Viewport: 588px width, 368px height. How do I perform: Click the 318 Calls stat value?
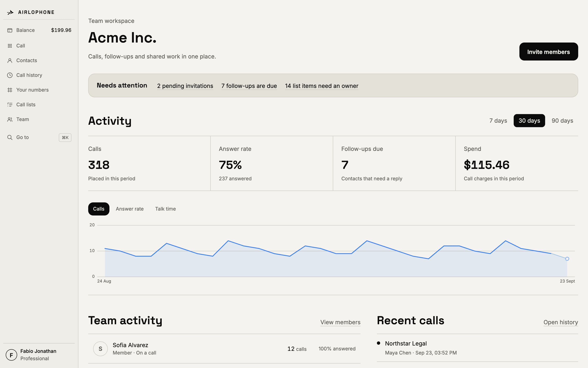coord(99,165)
